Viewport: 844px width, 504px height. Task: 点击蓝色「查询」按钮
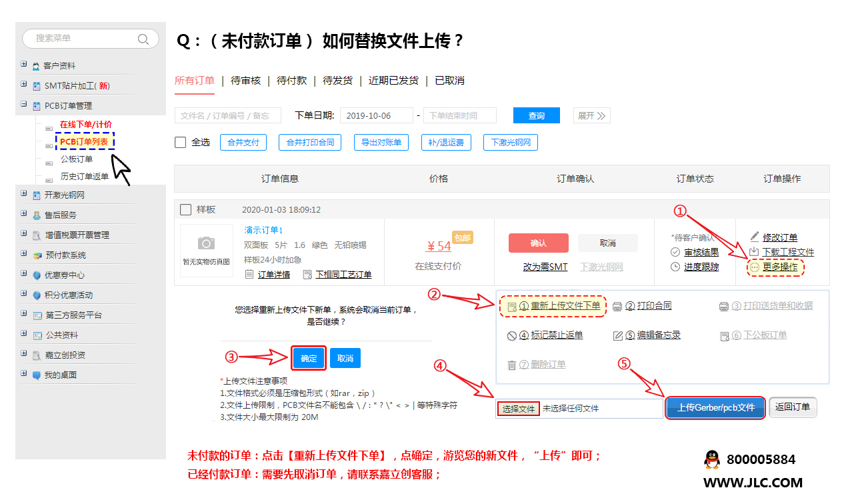(536, 115)
